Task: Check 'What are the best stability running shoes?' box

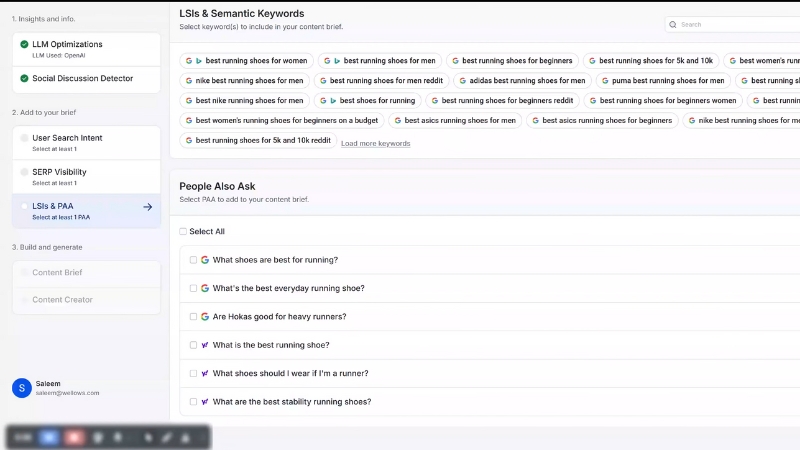Action: 193,402
